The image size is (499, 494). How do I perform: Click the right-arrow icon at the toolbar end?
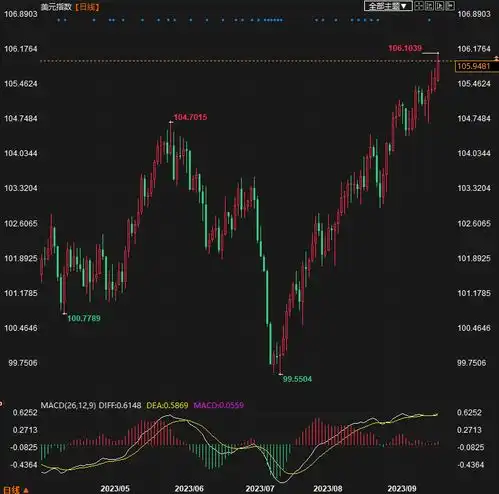point(450,6)
